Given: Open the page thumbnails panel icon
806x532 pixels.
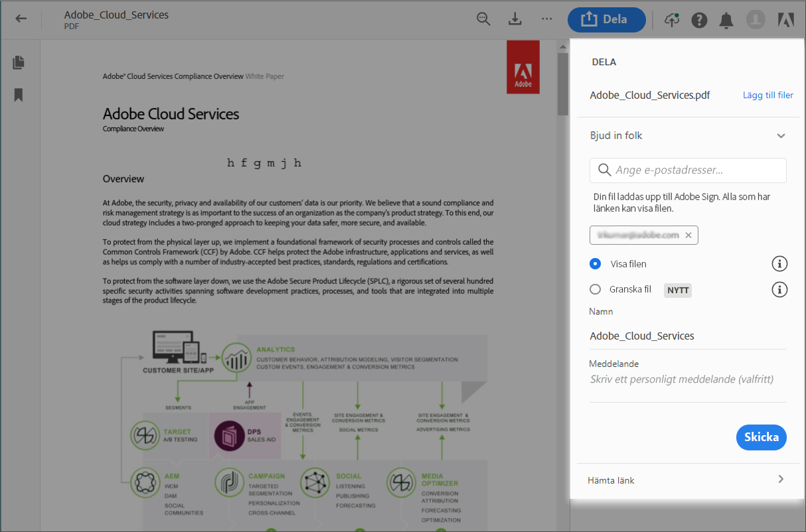Looking at the screenshot, I should (19, 62).
